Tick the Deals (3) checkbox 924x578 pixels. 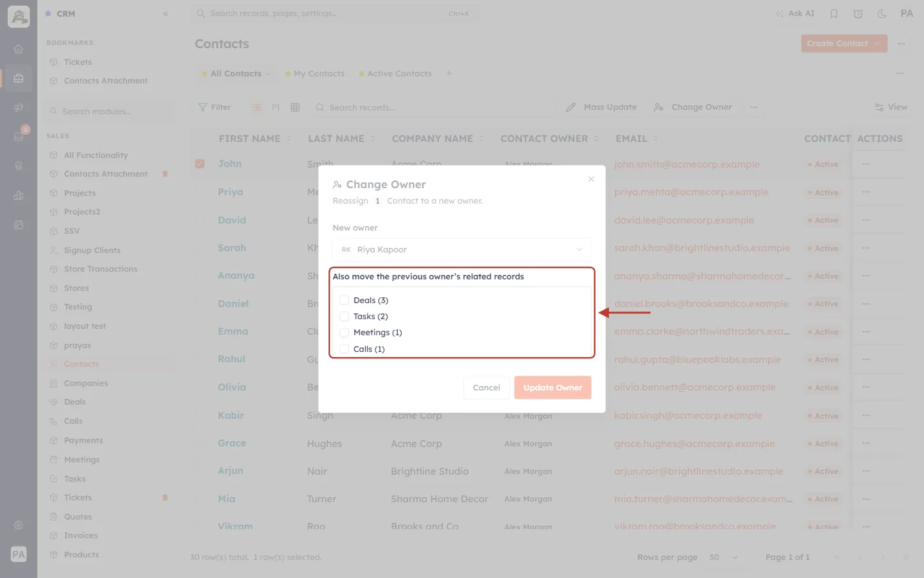tap(345, 300)
